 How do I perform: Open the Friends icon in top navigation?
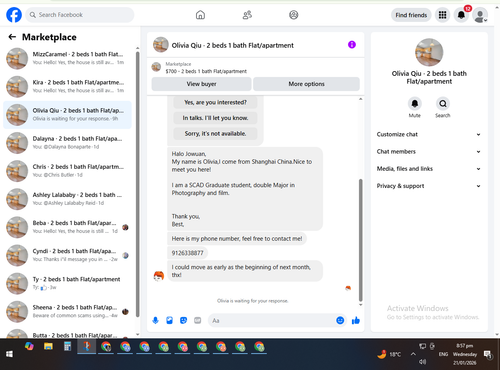click(x=247, y=15)
